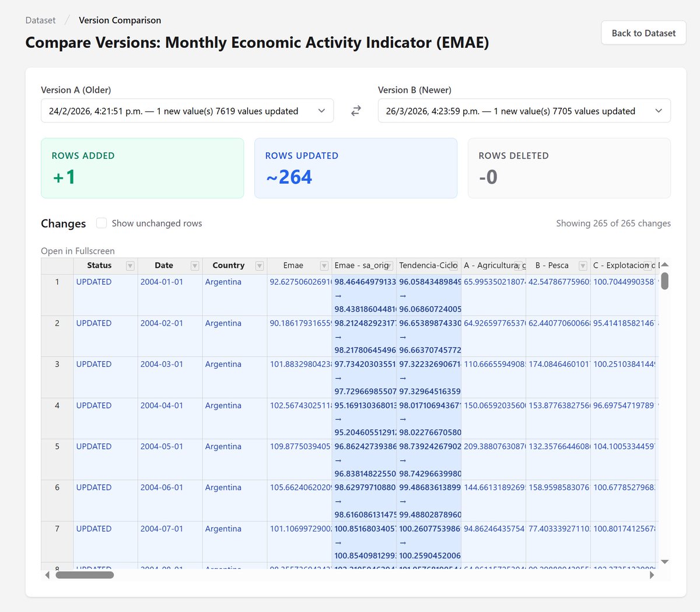Click the Rows Added +1 card
Screen dimensions: 700x612
tap(142, 168)
